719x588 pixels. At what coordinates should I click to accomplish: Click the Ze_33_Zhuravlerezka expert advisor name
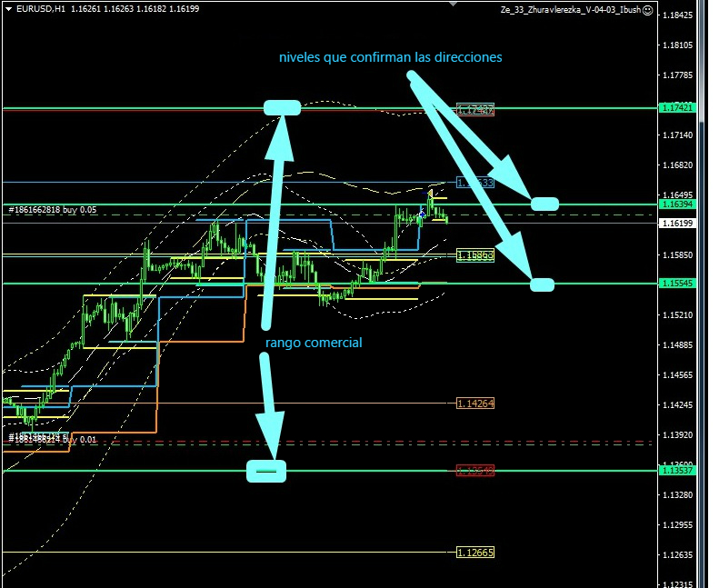pyautogui.click(x=569, y=9)
